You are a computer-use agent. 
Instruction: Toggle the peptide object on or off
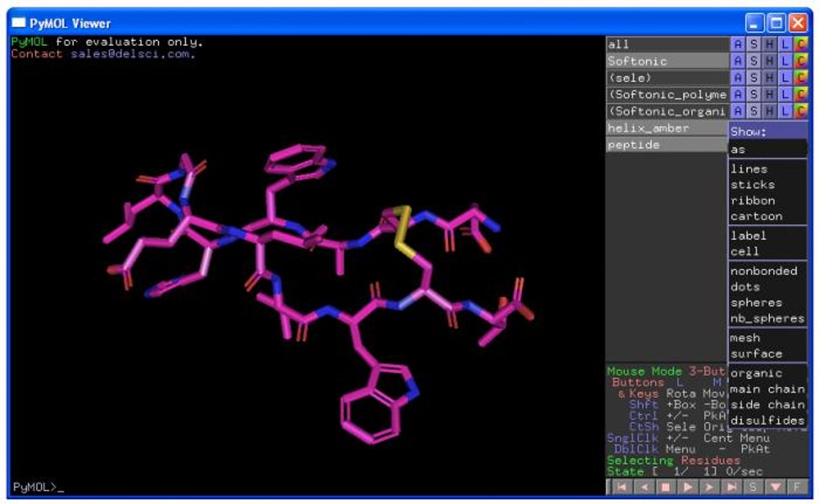pyautogui.click(x=667, y=144)
